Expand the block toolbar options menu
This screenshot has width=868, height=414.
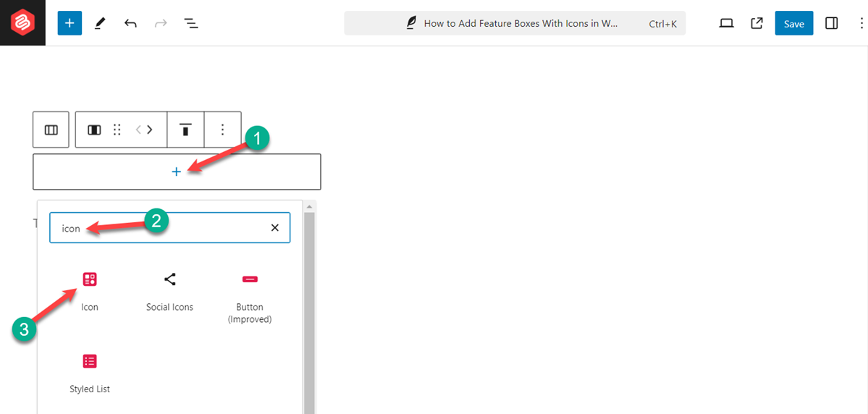223,130
